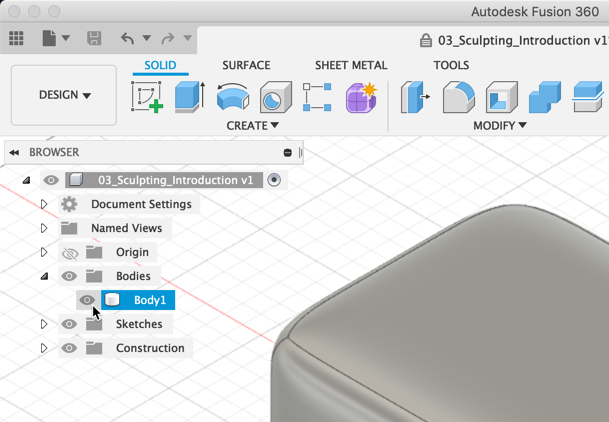Show the hidden Origin folder

pos(70,253)
